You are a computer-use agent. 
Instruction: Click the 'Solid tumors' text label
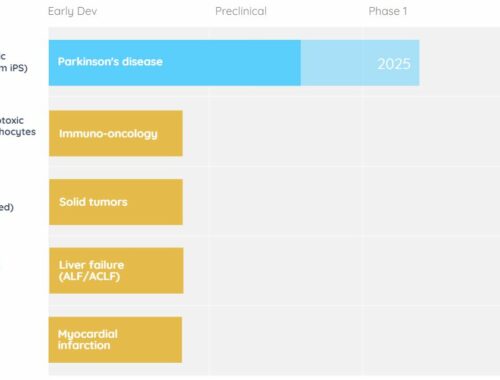click(93, 202)
